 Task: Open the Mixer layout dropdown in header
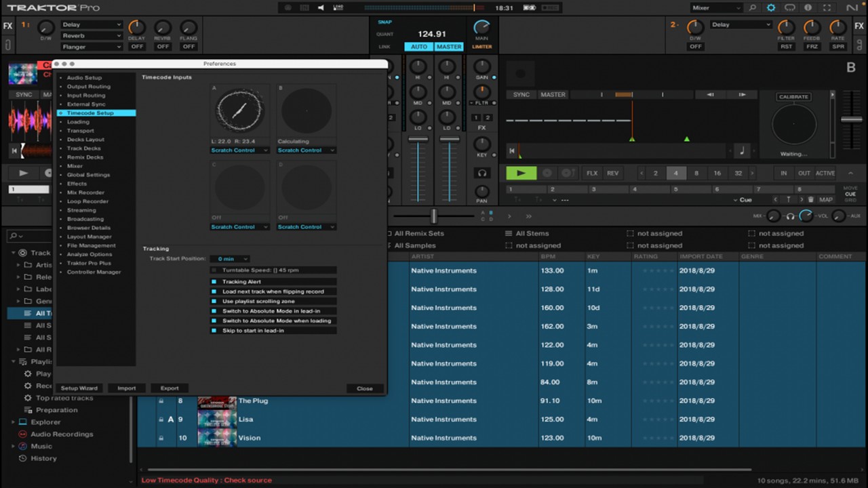click(716, 8)
